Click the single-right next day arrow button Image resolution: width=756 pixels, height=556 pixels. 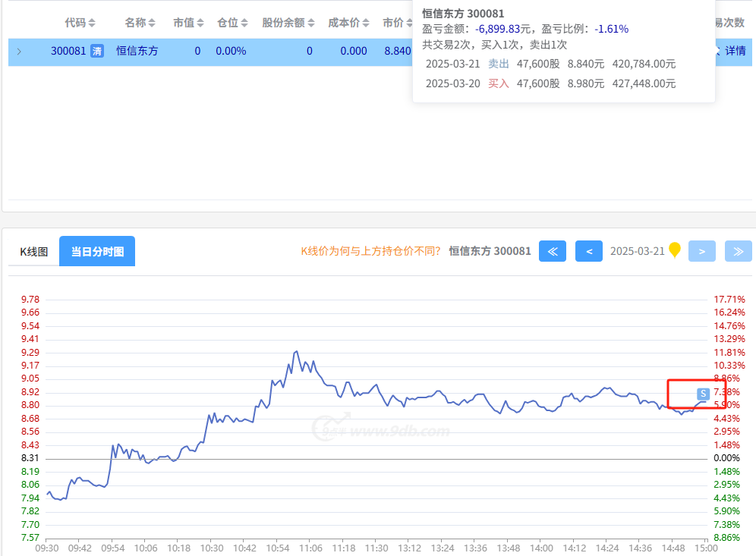point(702,251)
